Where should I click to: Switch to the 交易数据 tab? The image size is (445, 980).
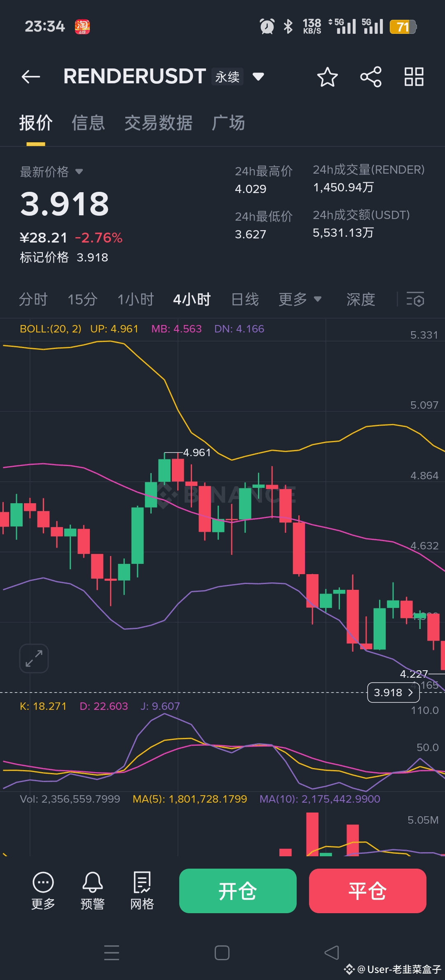(x=159, y=123)
